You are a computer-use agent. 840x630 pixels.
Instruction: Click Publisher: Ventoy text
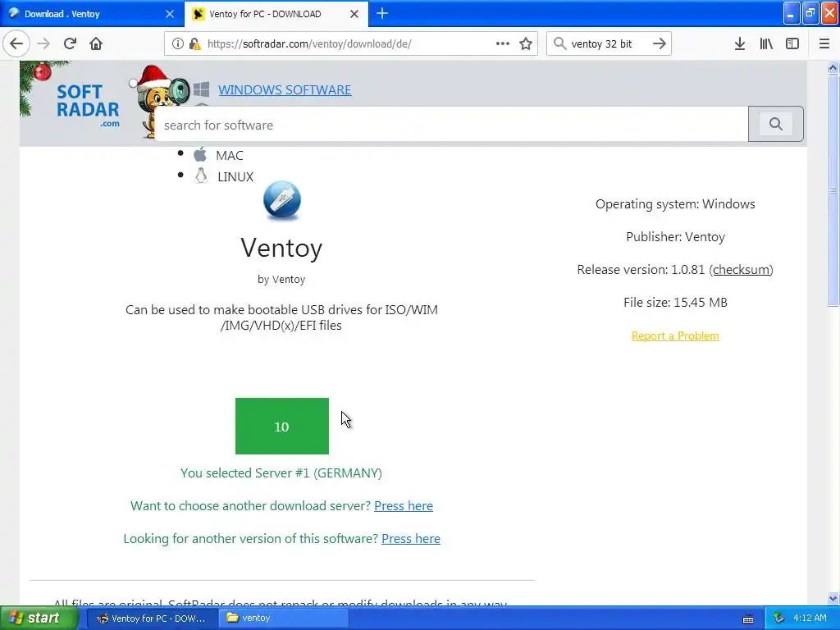[x=675, y=237]
